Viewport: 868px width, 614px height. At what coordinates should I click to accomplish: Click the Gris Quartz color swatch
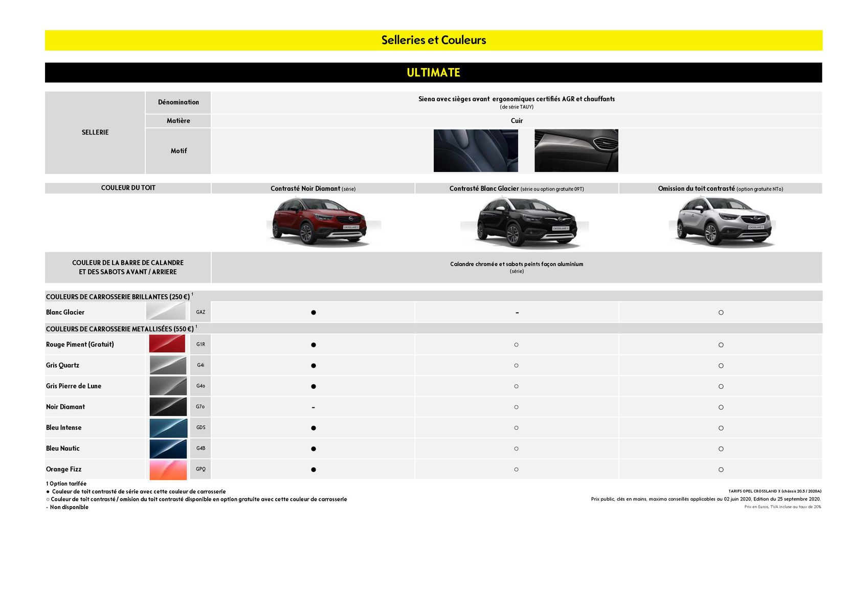[x=168, y=365]
